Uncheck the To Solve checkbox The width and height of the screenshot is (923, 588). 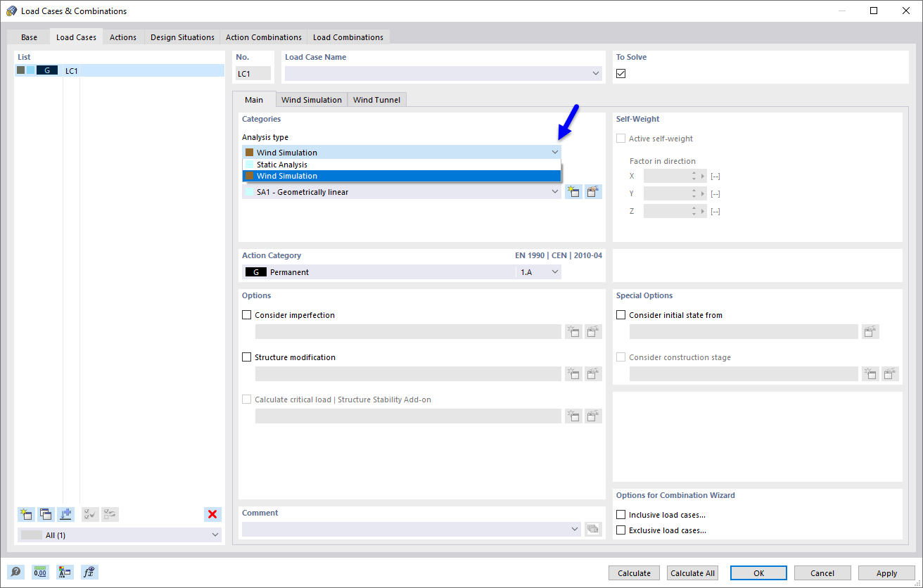click(620, 73)
